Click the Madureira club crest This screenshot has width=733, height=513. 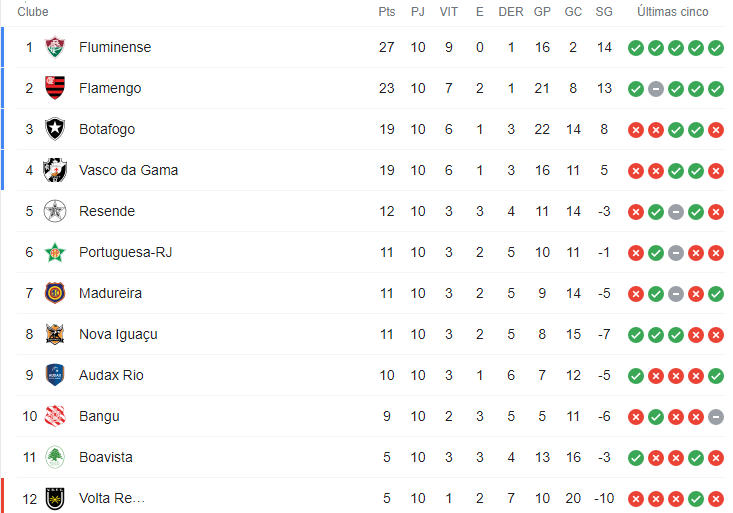pos(55,293)
